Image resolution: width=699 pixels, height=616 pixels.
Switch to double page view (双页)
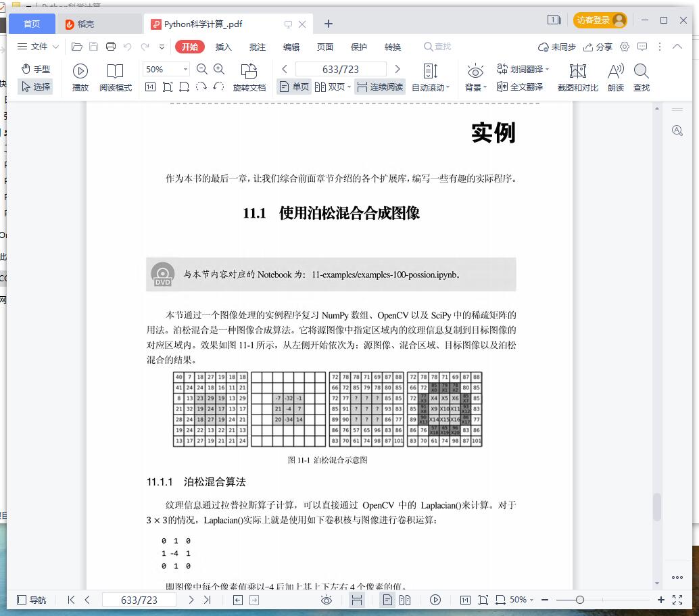click(x=330, y=87)
